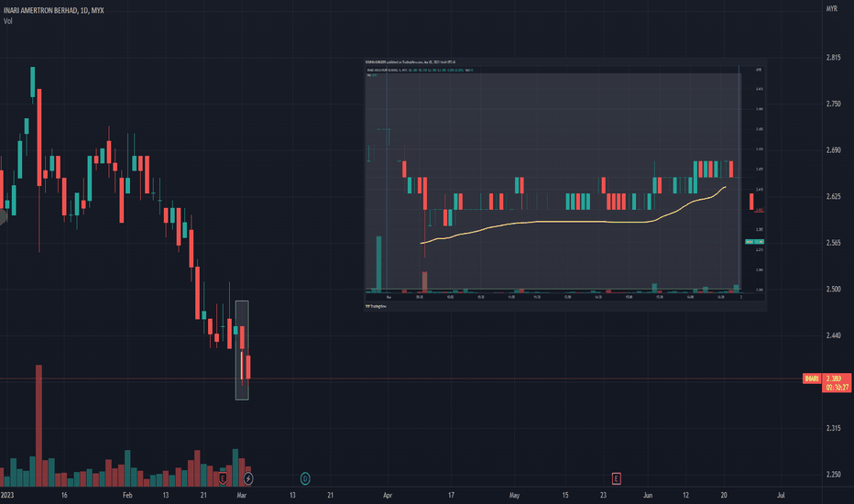Open the earnings marker near late February
The width and height of the screenshot is (854, 504).
click(223, 478)
